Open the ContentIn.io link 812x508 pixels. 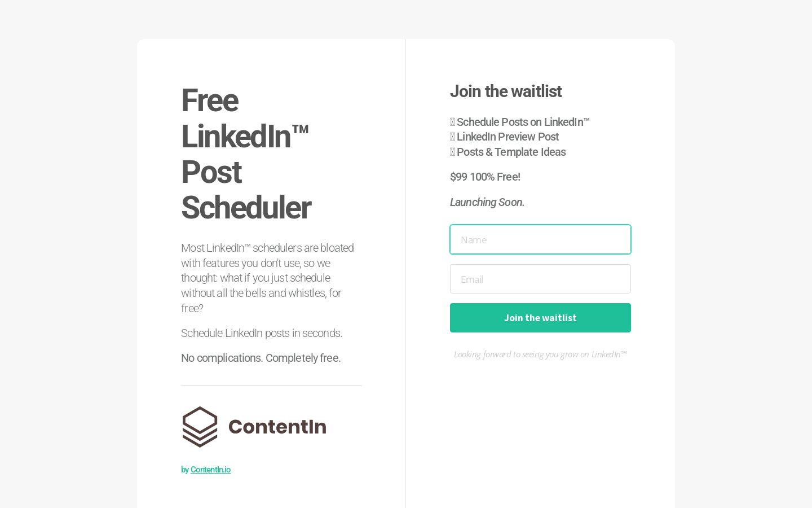210,470
